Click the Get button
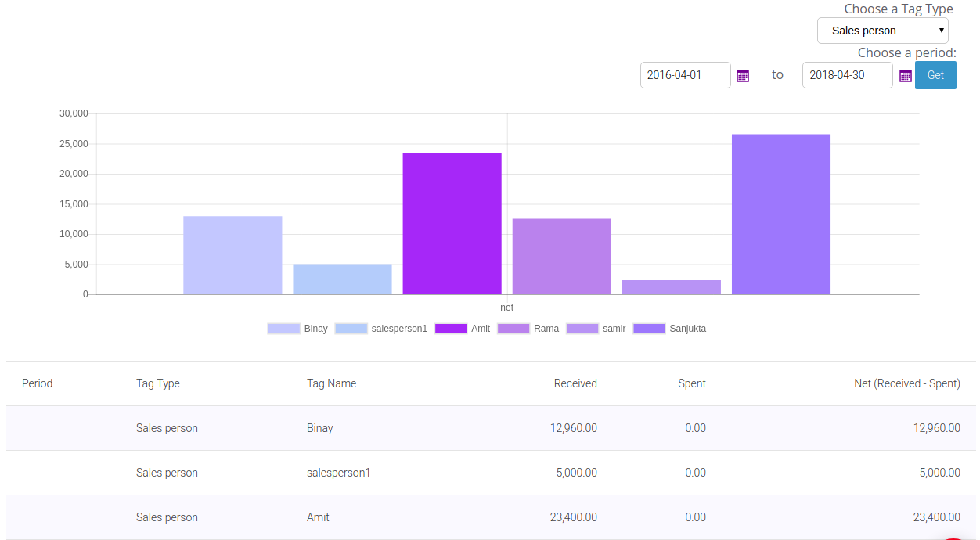Image resolution: width=980 pixels, height=540 pixels. 935,75
